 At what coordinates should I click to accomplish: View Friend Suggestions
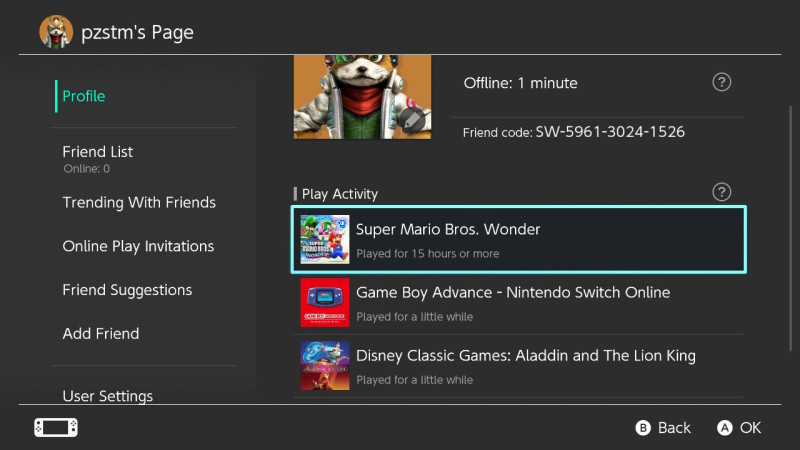pyautogui.click(x=127, y=290)
